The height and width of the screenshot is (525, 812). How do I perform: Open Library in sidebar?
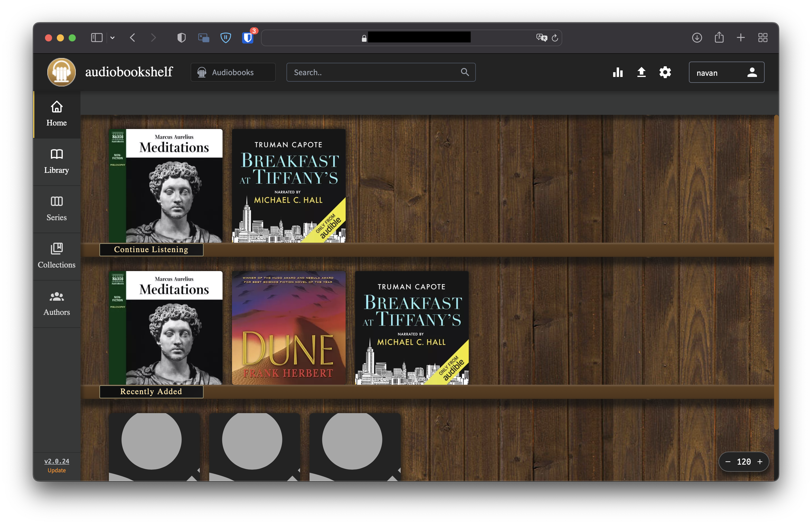57,162
